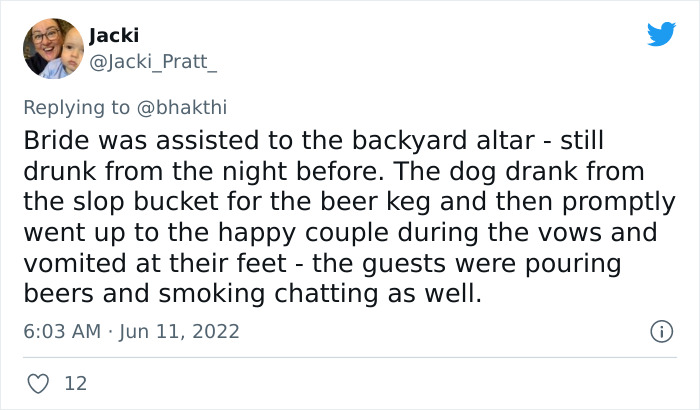
Task: Click the line starting "the slop bucket"
Action: click(x=348, y=201)
